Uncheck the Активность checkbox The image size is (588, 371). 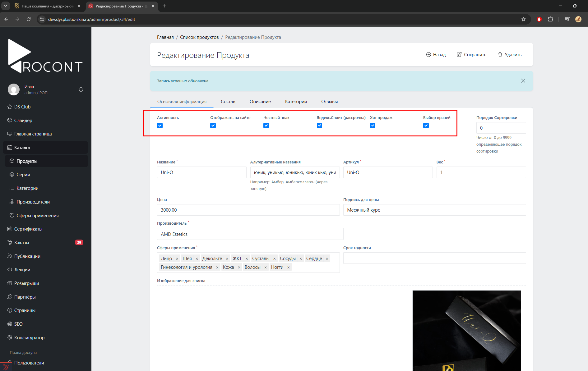pos(160,126)
